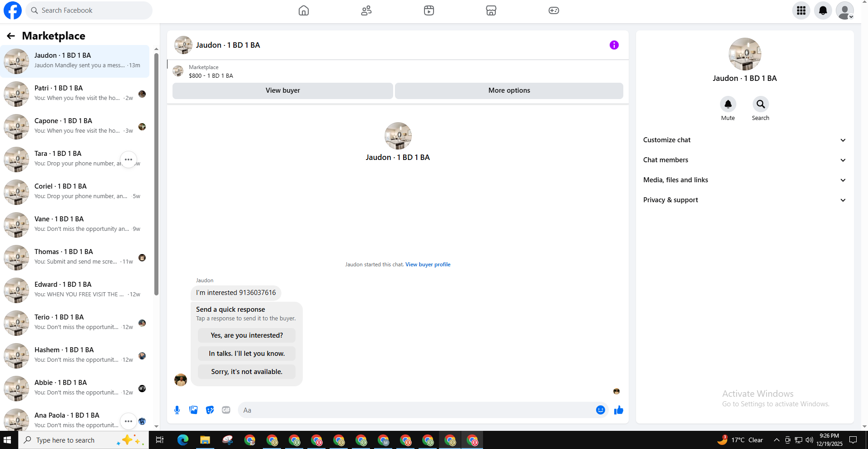Click the purple conversation info icon
Screen dimensions: 868x449
tap(614, 45)
